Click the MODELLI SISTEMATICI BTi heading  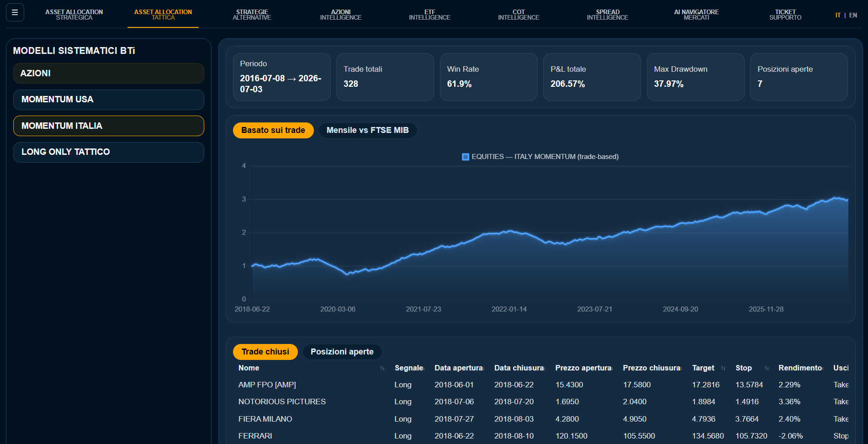tap(74, 51)
